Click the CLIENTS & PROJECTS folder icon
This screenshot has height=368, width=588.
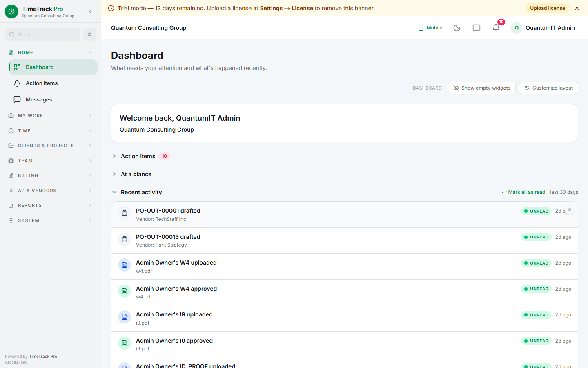11,146
